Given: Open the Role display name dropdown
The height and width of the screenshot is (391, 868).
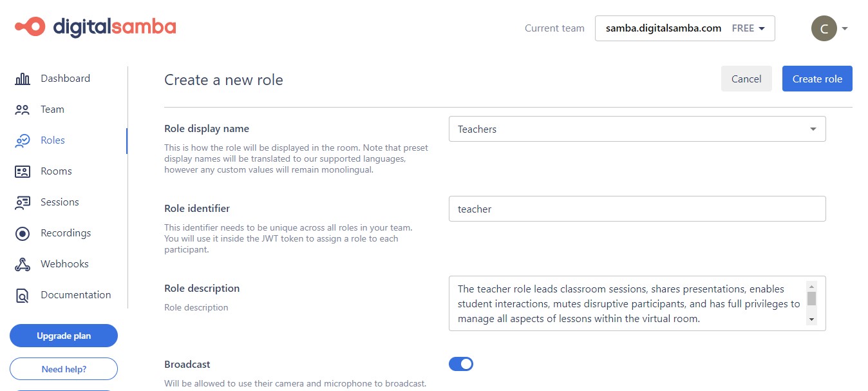Looking at the screenshot, I should coord(813,129).
